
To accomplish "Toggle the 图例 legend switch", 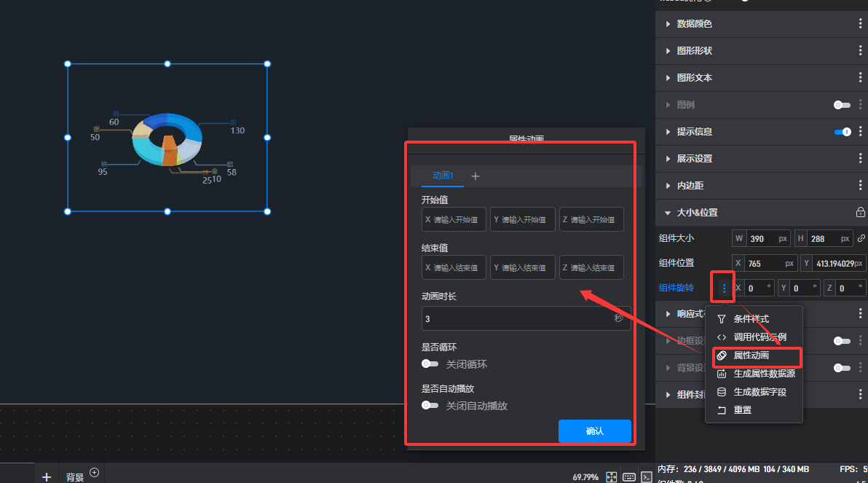I will click(842, 105).
